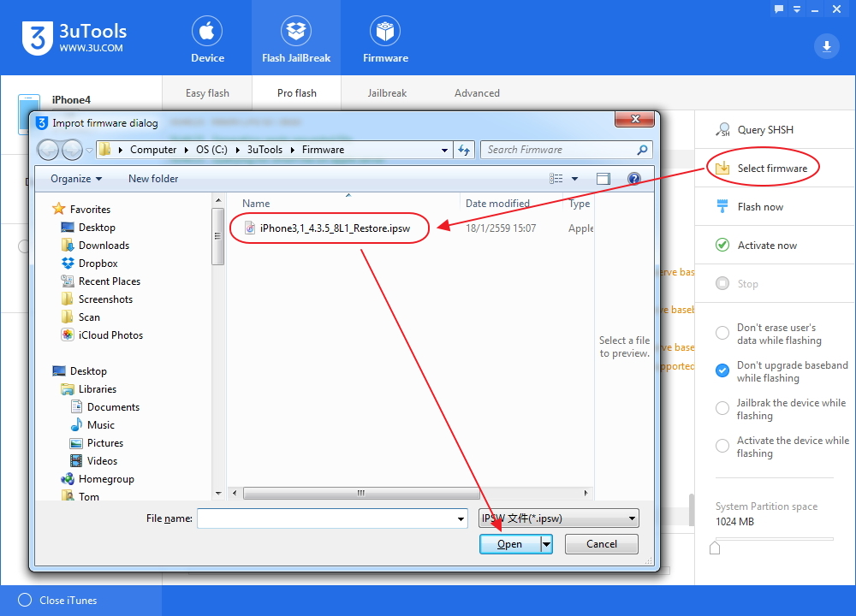Screen dimensions: 856x616
Task: Click the horizontal scrollbar in file list
Action: pos(361,494)
